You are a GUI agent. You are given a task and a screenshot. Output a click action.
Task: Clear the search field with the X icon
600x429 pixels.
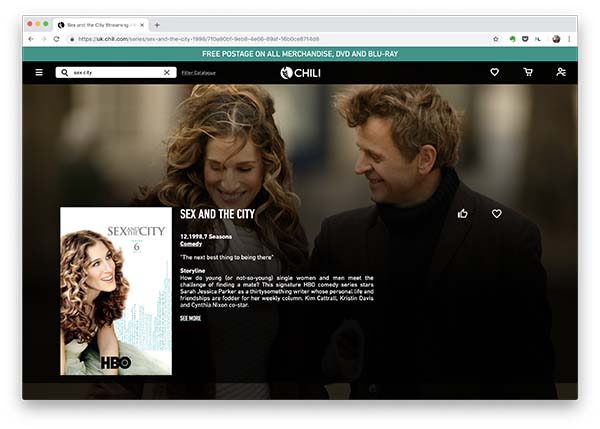(167, 72)
